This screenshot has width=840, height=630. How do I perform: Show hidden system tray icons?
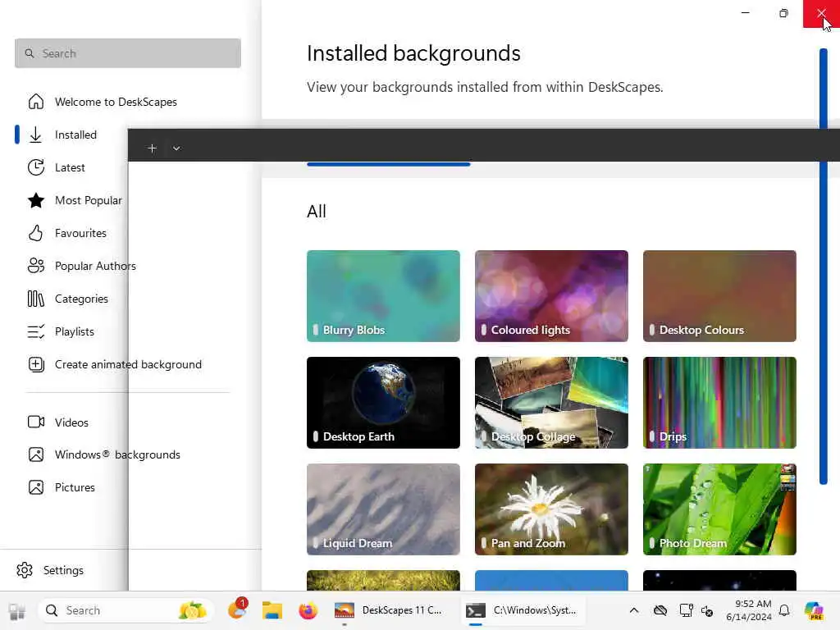point(634,610)
